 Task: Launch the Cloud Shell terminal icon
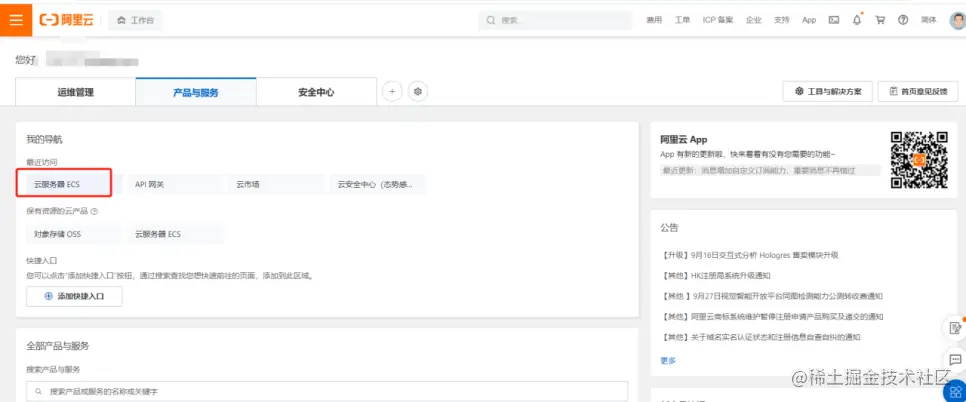pos(834,20)
